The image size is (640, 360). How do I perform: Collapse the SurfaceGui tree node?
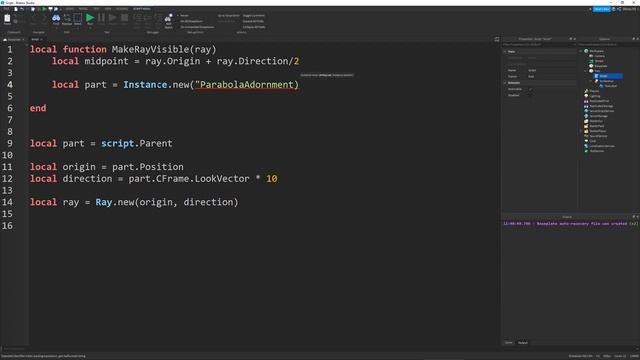[591, 81]
